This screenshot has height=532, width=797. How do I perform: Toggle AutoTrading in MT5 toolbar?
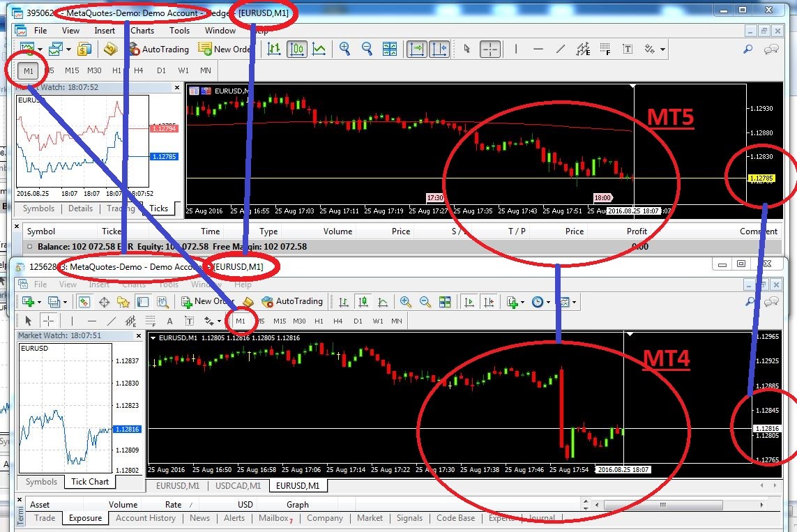(x=158, y=49)
